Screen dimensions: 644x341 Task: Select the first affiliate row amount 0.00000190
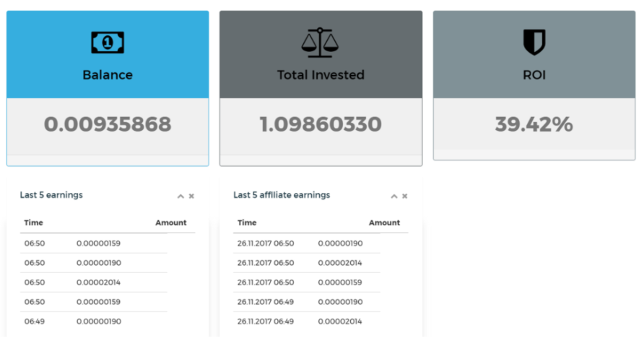[x=341, y=243]
